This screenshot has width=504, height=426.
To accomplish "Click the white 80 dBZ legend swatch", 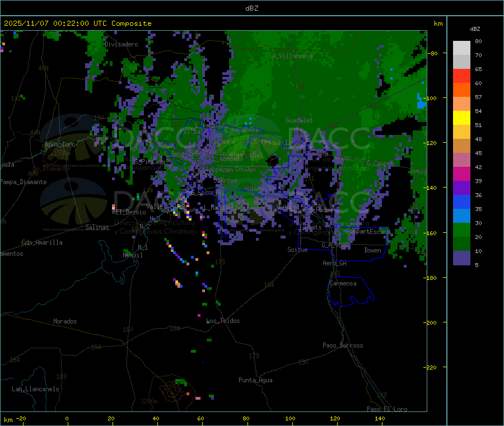I will (x=461, y=48).
